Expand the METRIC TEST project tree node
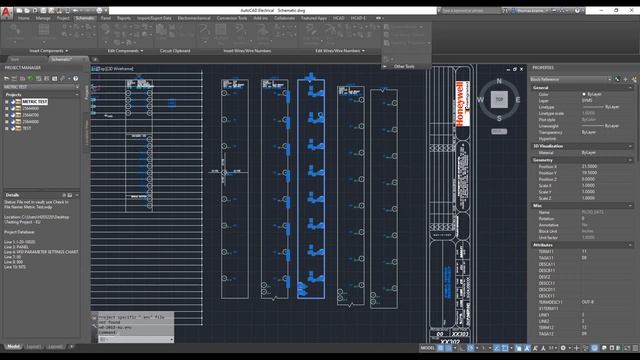 7,102
